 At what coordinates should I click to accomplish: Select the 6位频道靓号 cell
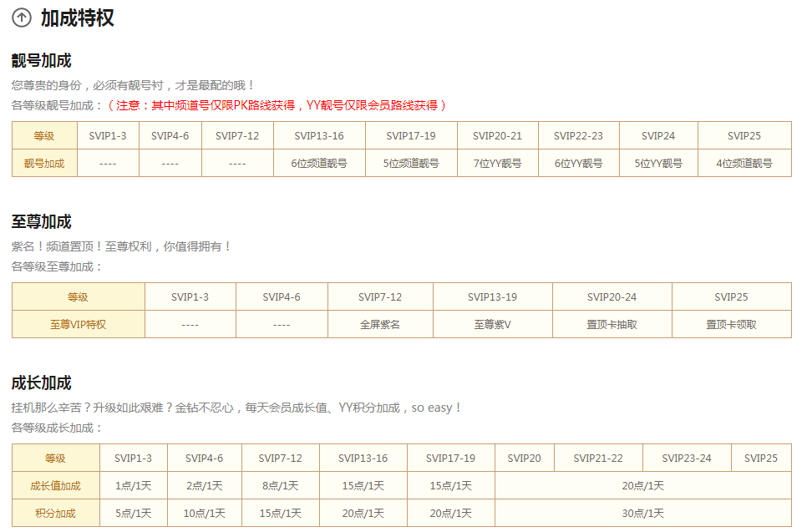tap(319, 163)
